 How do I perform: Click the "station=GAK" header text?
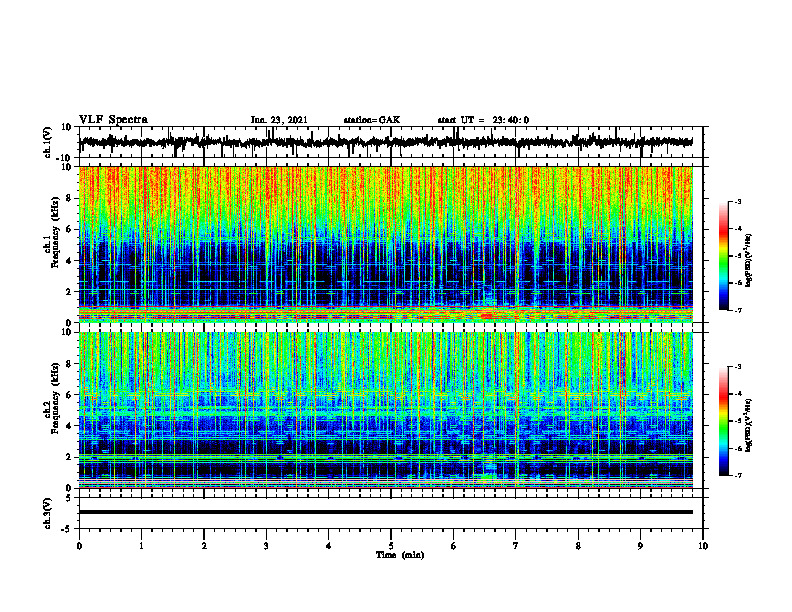pyautogui.click(x=372, y=120)
